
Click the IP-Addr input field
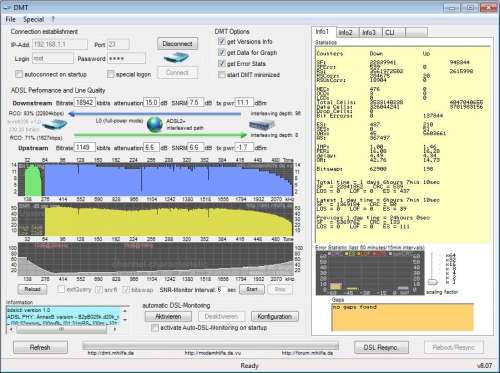(x=60, y=44)
